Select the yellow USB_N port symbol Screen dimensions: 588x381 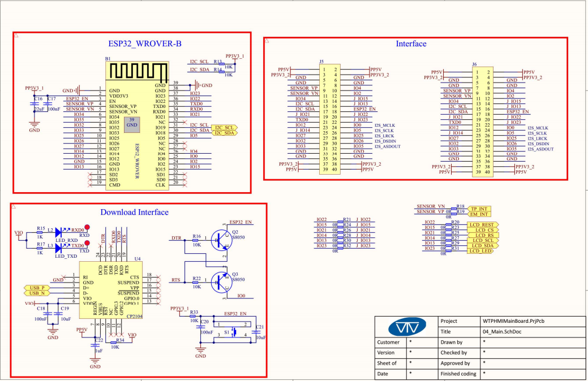(36, 293)
